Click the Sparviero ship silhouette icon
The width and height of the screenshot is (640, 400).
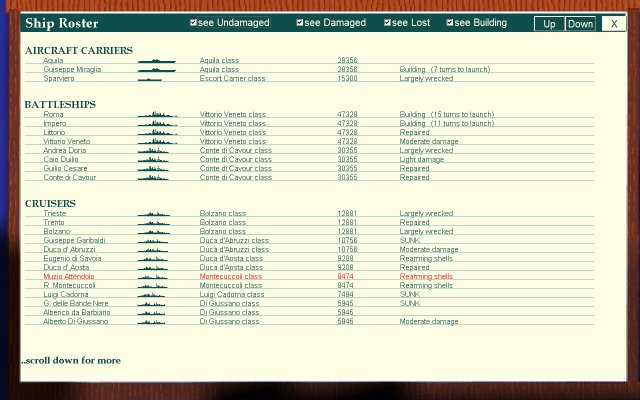156,79
